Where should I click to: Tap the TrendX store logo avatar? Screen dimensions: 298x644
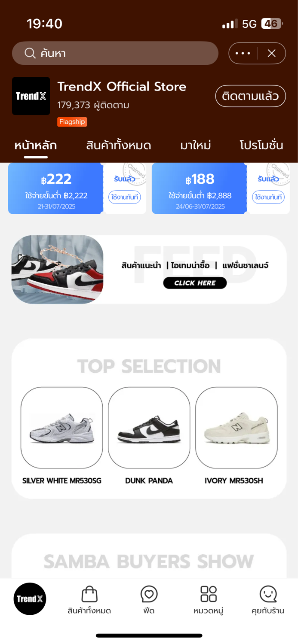coord(31,96)
